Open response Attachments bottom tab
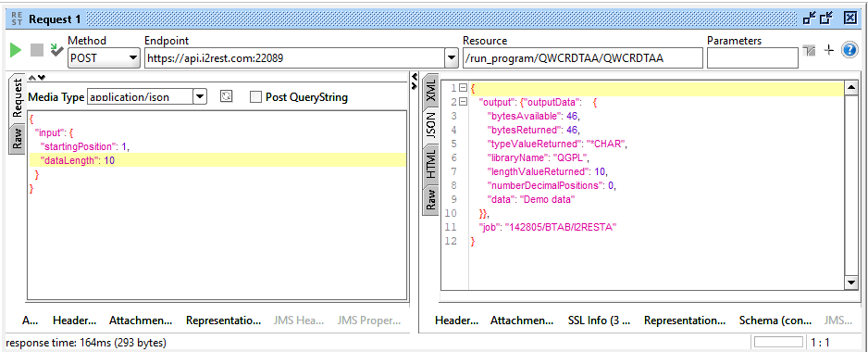868x352 pixels. (522, 321)
